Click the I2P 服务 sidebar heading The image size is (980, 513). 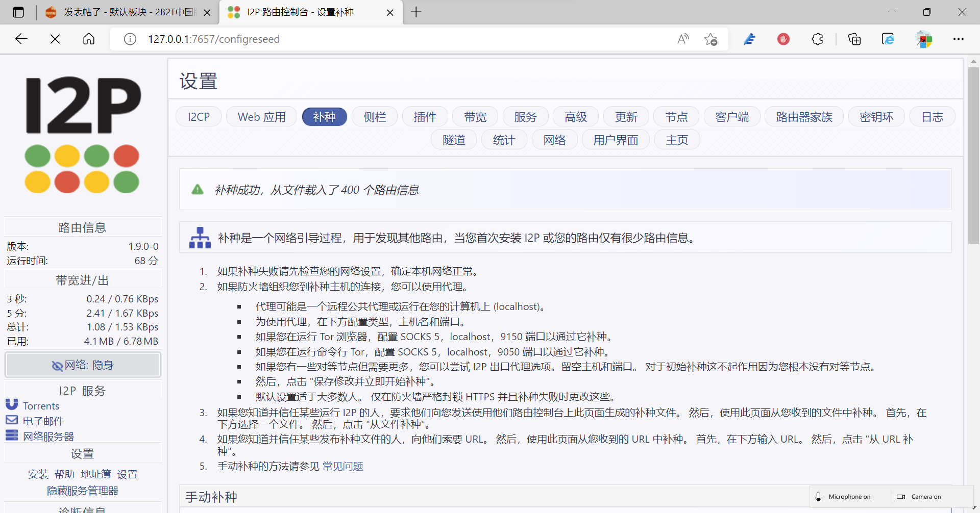point(82,391)
